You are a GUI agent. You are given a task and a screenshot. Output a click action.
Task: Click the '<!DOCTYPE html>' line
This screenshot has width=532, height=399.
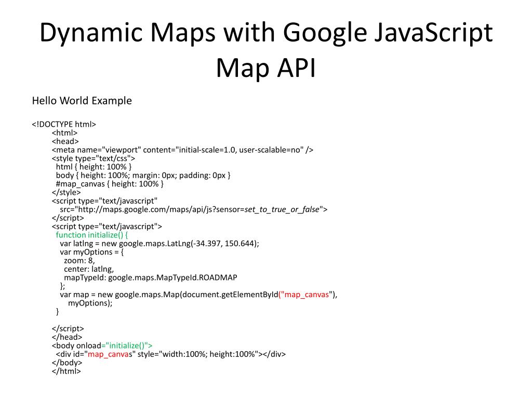[64, 124]
